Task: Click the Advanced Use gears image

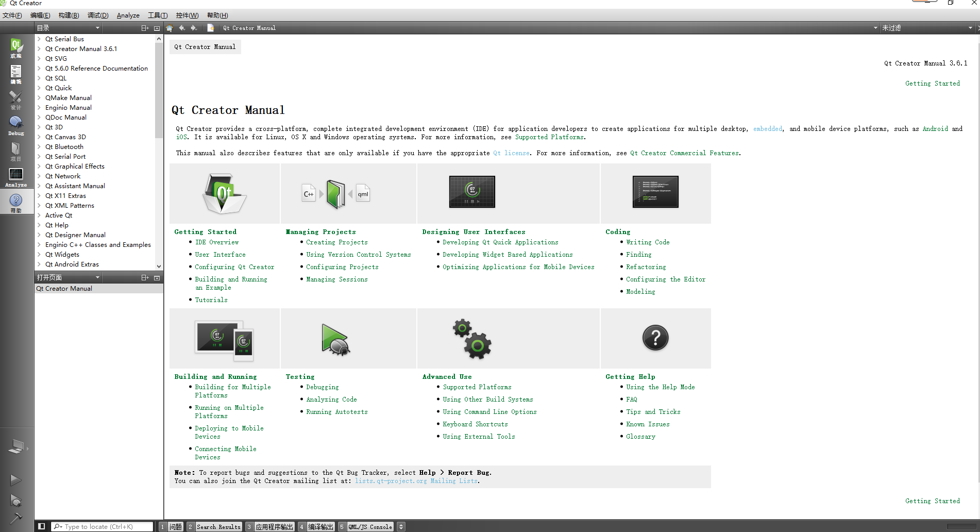Action: [x=472, y=339]
